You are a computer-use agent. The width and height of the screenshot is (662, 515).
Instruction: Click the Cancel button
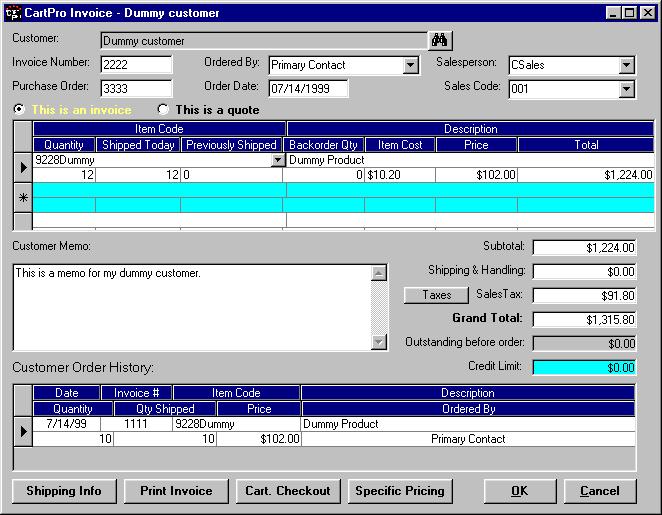point(600,491)
